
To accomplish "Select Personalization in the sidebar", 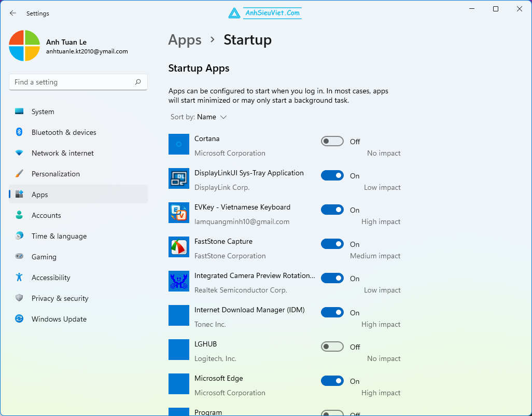I will [x=78, y=173].
